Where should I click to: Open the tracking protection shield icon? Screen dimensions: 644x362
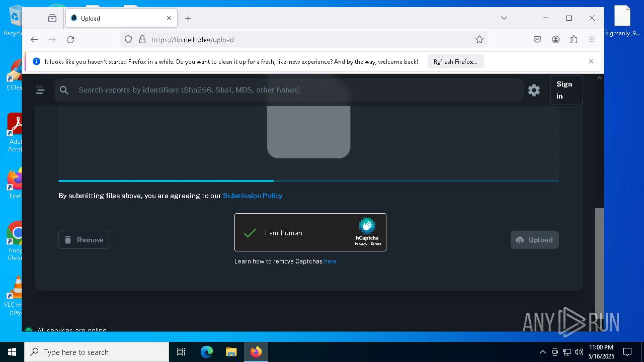128,39
